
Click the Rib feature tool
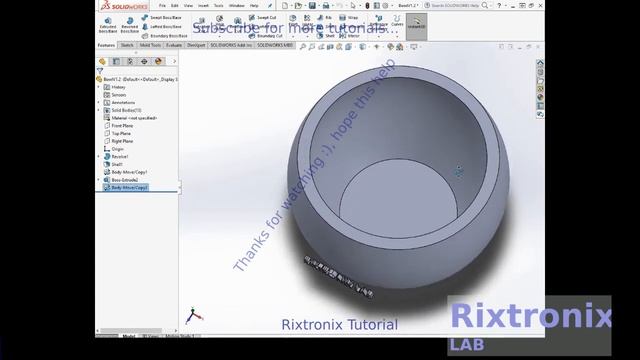tap(324, 18)
